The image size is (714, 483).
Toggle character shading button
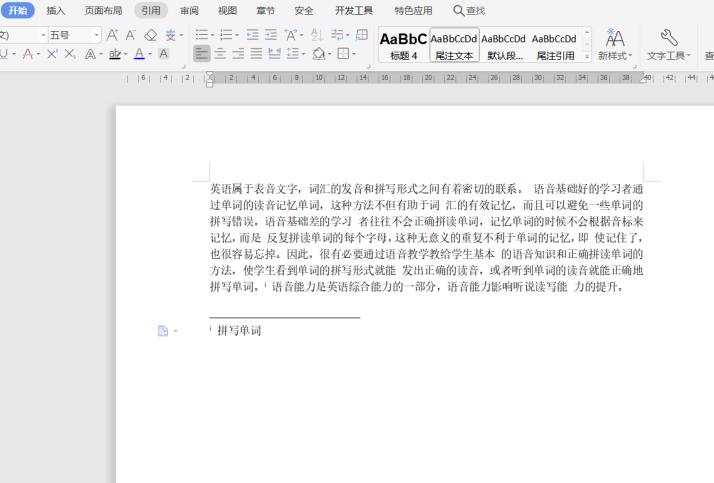pos(163,54)
